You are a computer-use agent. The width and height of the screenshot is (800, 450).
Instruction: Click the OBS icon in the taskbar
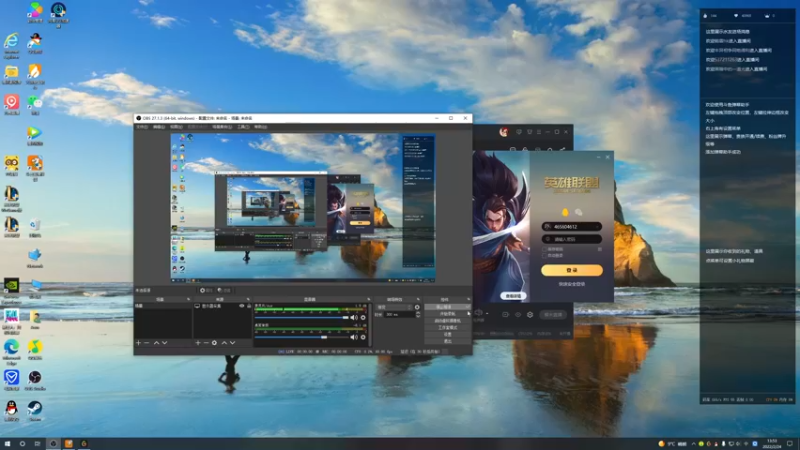pos(53,443)
